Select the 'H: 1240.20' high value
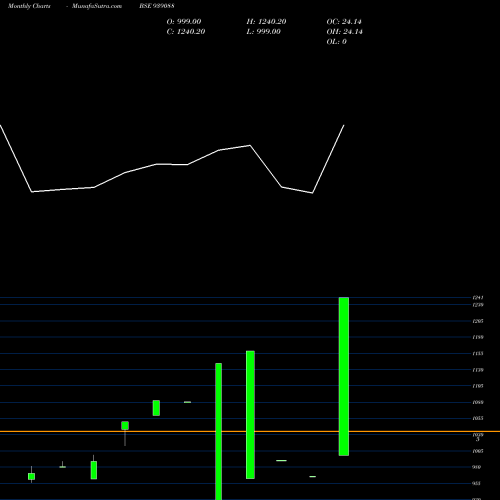 [x=266, y=21]
